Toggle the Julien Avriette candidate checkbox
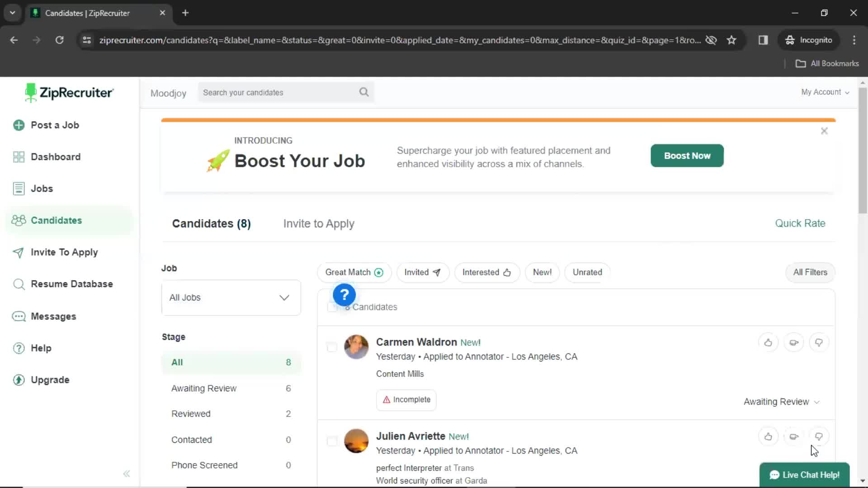Image resolution: width=868 pixels, height=488 pixels. tap(332, 441)
